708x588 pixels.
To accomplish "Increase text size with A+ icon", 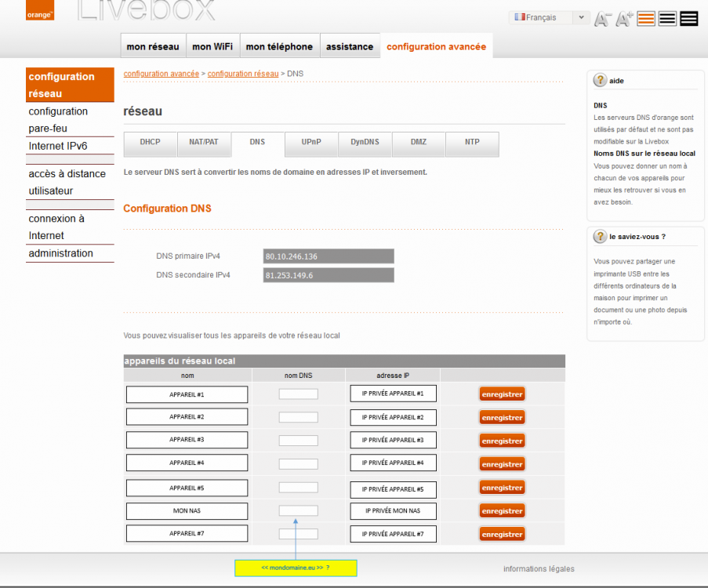I will (x=624, y=19).
